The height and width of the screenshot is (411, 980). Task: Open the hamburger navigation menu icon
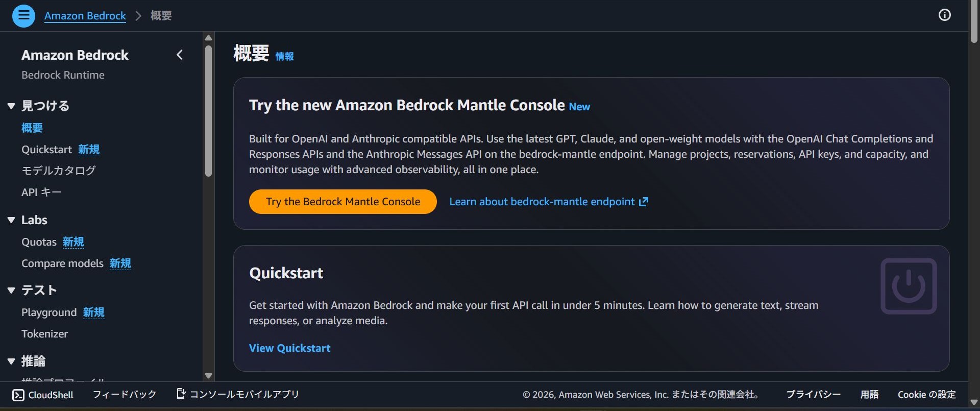pyautogui.click(x=23, y=16)
